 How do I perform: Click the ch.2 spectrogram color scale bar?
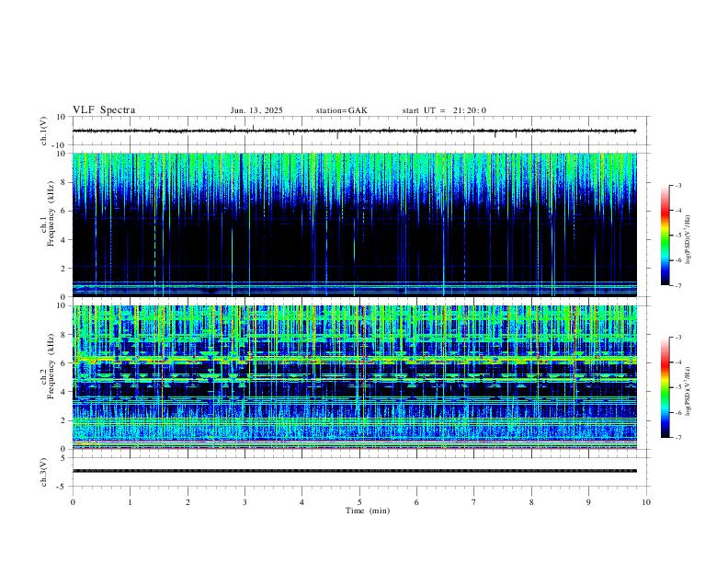click(x=665, y=387)
